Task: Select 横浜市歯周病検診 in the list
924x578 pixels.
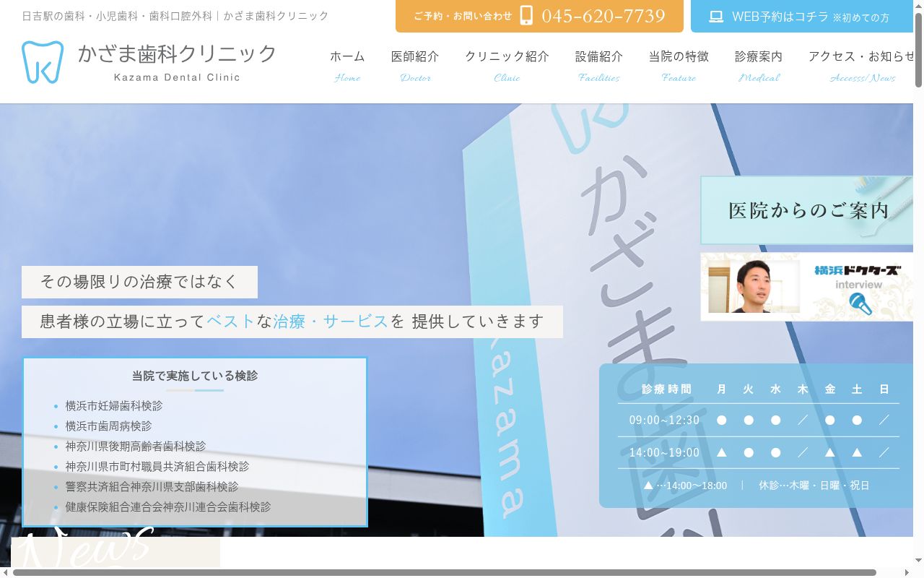Action: tap(108, 426)
